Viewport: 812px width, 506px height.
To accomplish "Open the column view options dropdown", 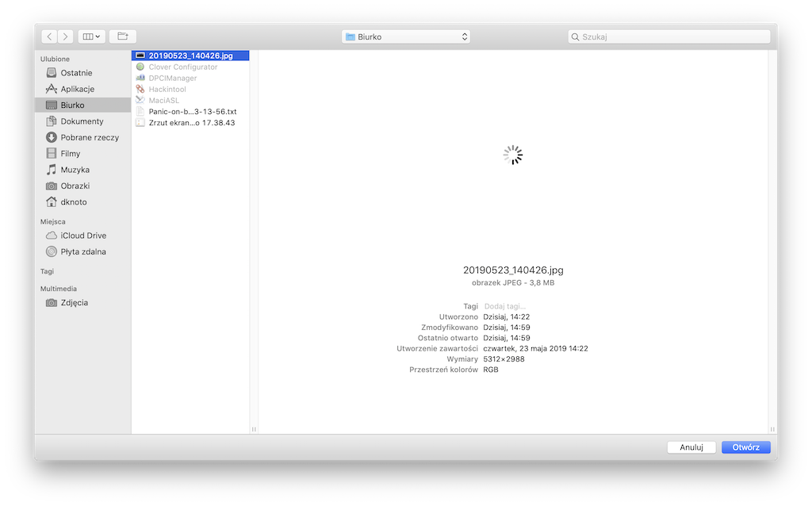I will [x=92, y=36].
